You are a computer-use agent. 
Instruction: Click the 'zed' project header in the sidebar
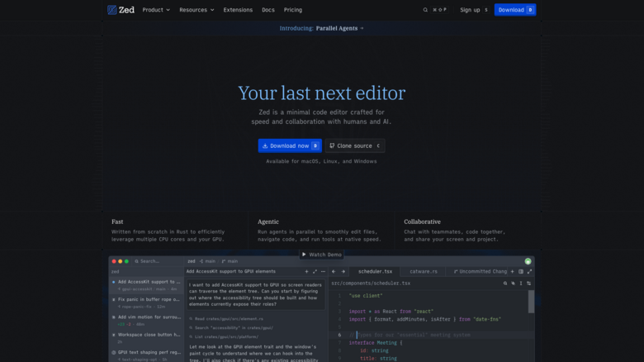(x=116, y=271)
